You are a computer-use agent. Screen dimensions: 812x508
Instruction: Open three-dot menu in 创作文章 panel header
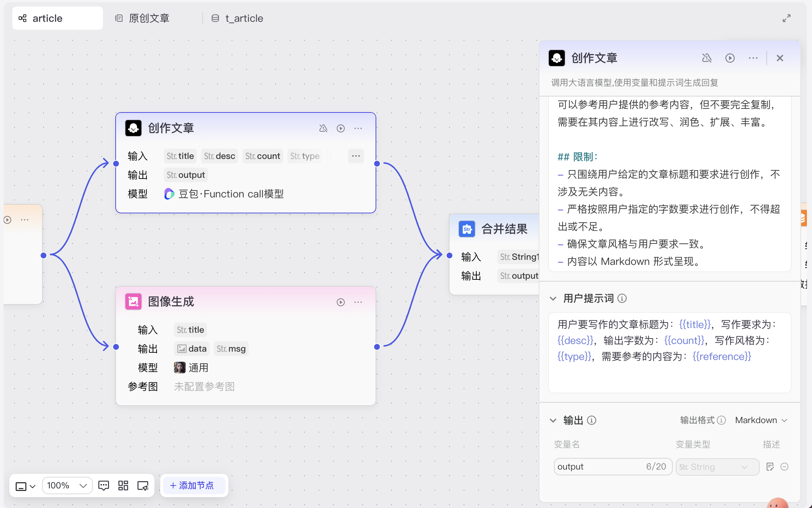753,58
